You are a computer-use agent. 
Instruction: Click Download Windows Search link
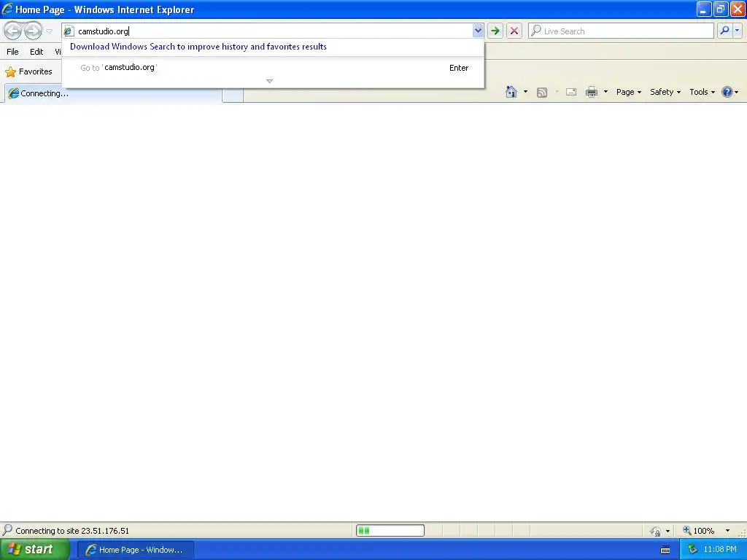click(198, 47)
